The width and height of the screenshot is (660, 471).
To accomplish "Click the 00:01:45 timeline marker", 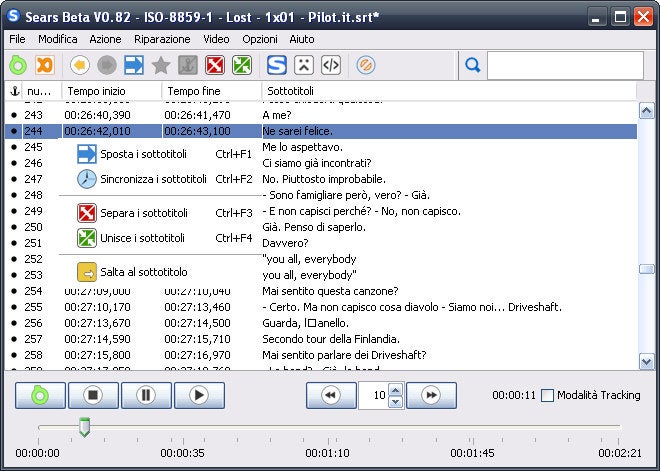I will coord(472,453).
